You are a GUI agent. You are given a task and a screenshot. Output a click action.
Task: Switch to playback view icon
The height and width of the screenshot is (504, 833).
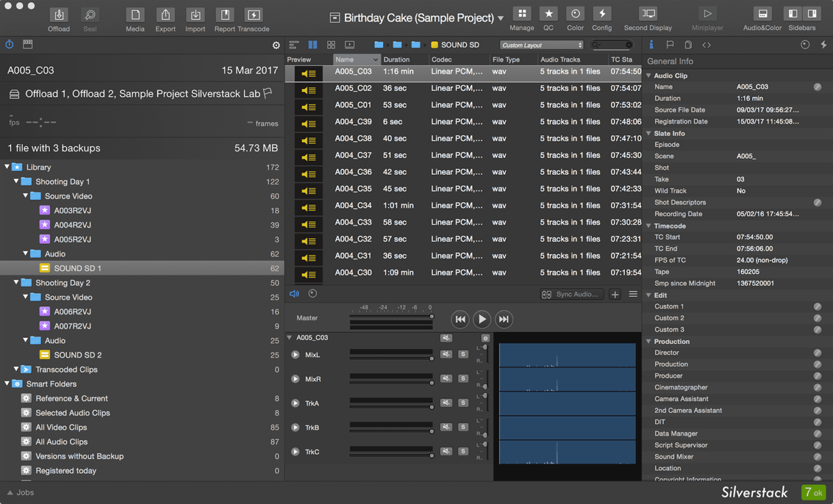(350, 45)
